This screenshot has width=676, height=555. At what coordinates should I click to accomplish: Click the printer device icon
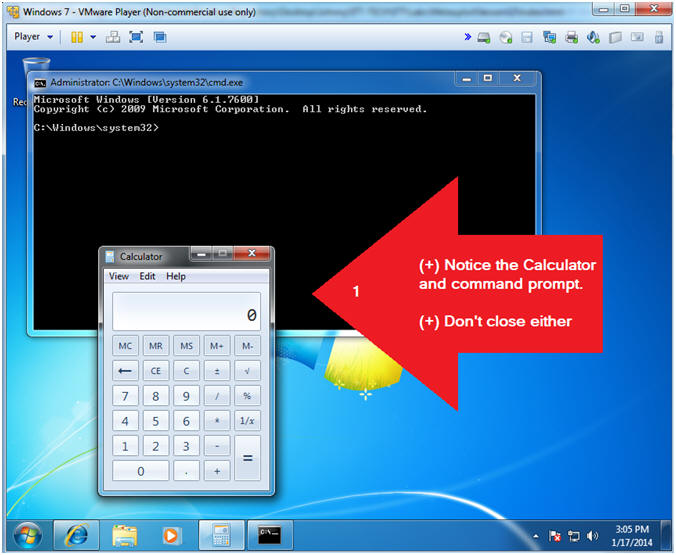pyautogui.click(x=572, y=38)
